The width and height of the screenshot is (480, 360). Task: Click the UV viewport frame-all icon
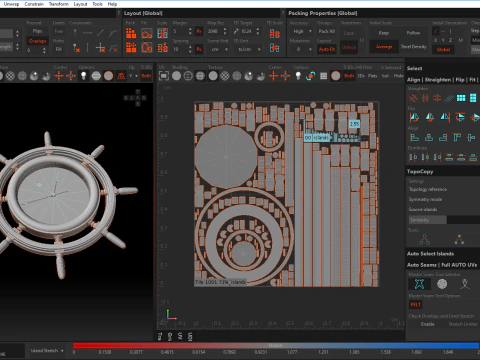pos(164,76)
